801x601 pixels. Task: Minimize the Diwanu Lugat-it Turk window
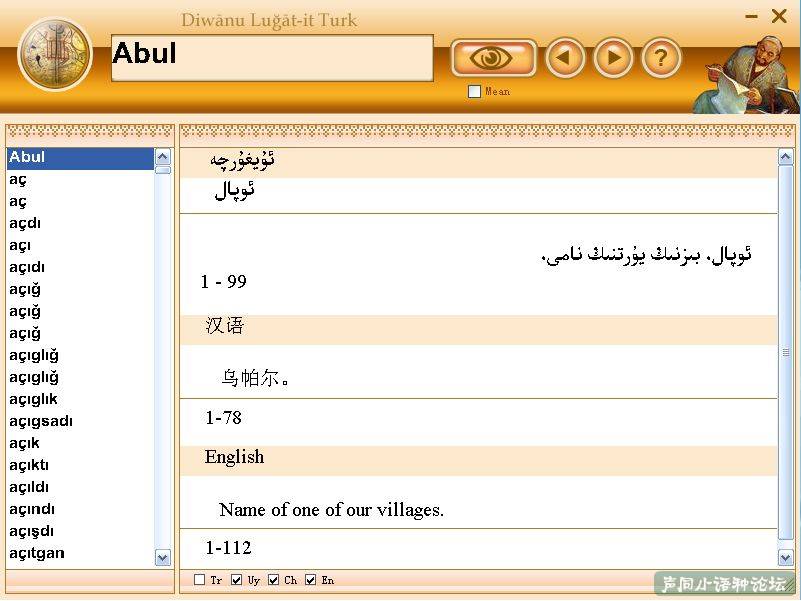pos(751,17)
